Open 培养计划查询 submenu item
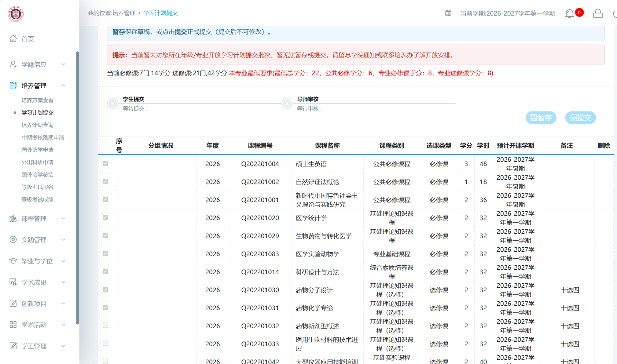This screenshot has height=364, width=617. [x=37, y=125]
